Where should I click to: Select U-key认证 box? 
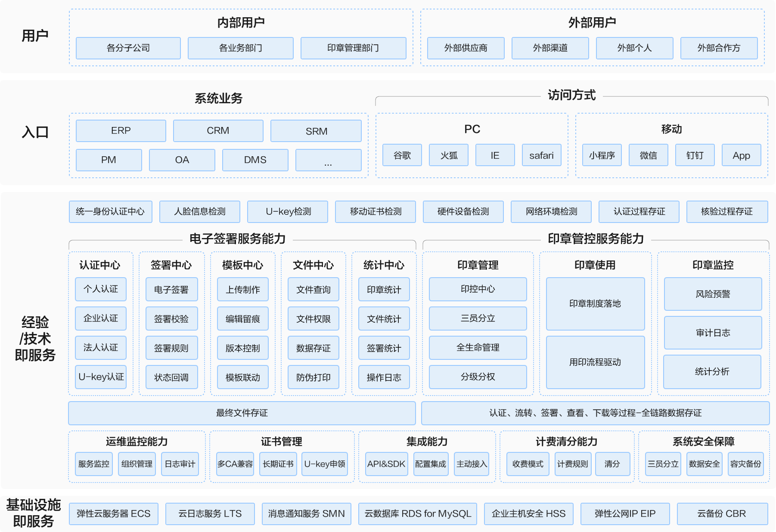coord(101,377)
